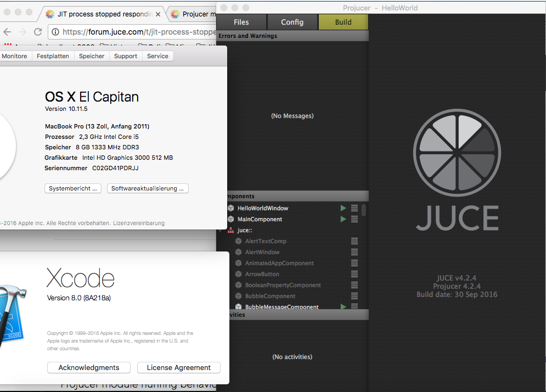Open Festplatten tab in About This Mac

[x=53, y=56]
